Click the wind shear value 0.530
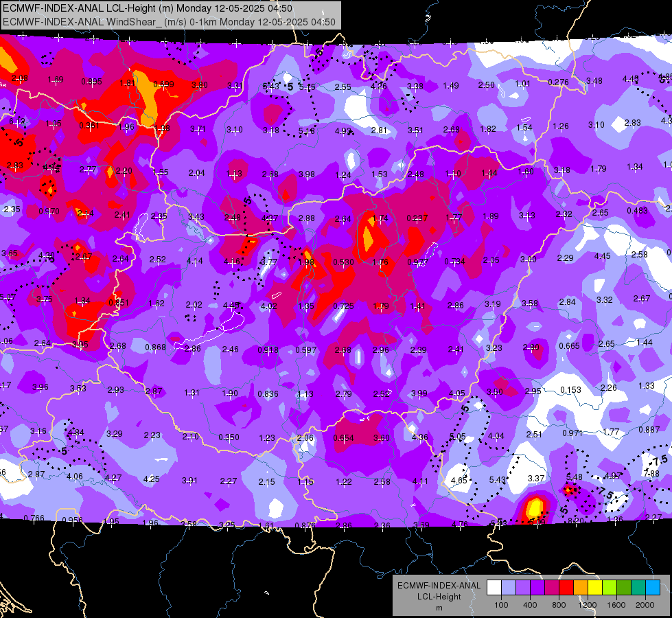This screenshot has width=672, height=618. point(344,262)
